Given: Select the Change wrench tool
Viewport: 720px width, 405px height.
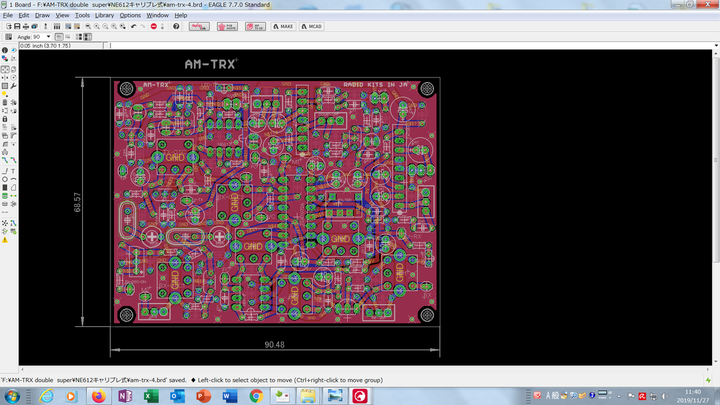Looking at the screenshot, I should click(x=13, y=88).
